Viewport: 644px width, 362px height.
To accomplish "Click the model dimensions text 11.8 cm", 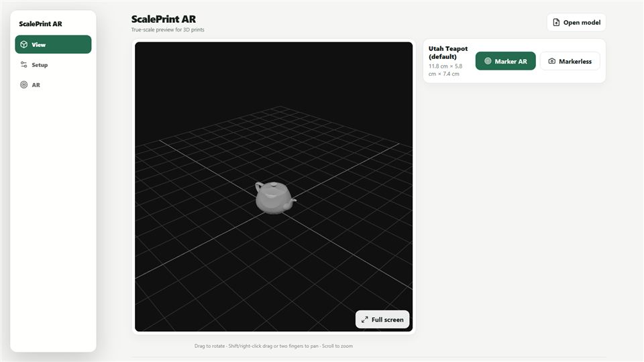I will click(445, 70).
